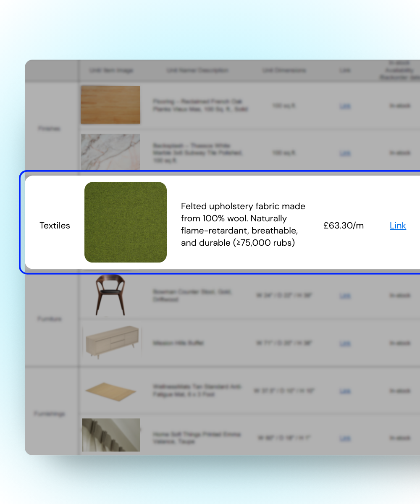The image size is (420, 504).
Task: Click the £63.30/m price cell
Action: pos(344,226)
